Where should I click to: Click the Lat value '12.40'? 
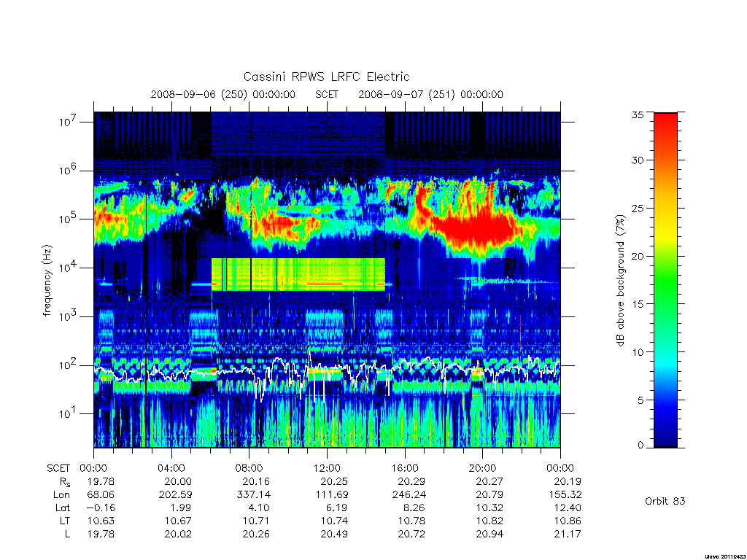click(x=568, y=507)
